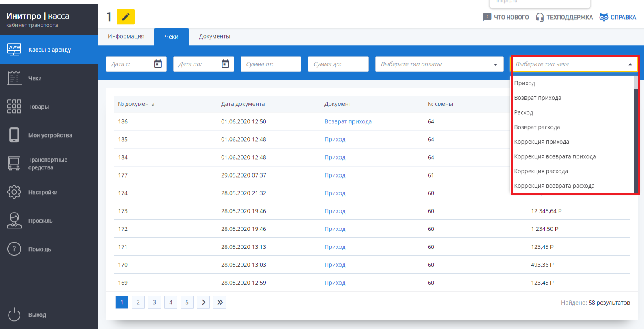This screenshot has width=644, height=331.
Task: Go to page 3 of results
Action: (x=154, y=302)
